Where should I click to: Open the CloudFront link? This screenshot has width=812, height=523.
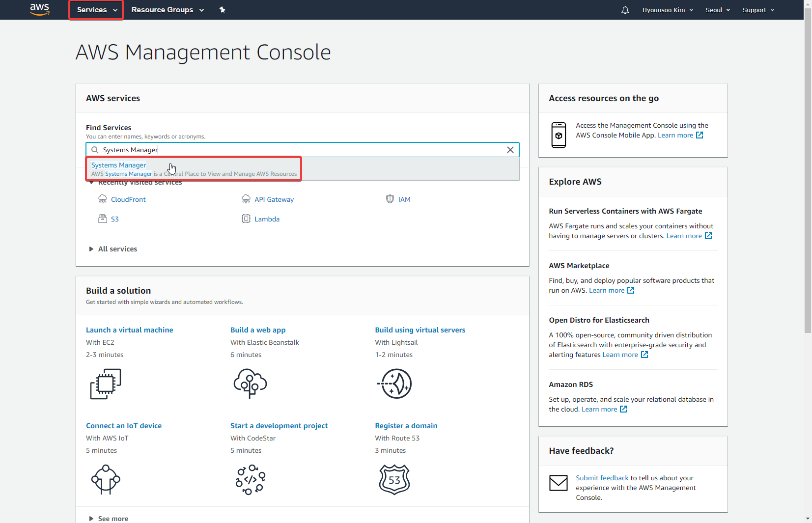click(128, 199)
